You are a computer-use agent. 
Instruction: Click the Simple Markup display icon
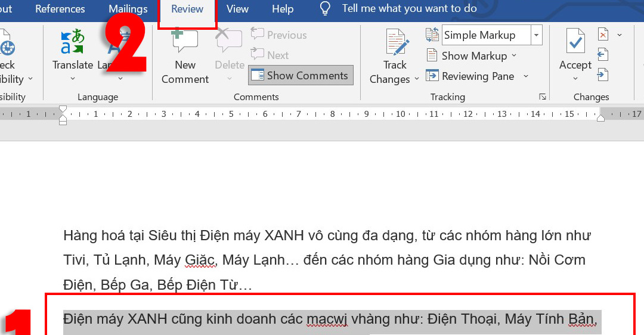[432, 35]
